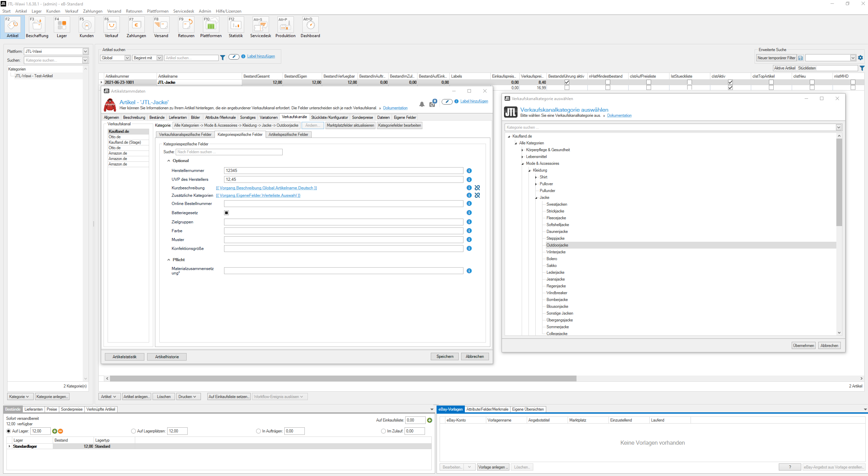Click into the Farbe input field
The image size is (868, 476).
343,231
